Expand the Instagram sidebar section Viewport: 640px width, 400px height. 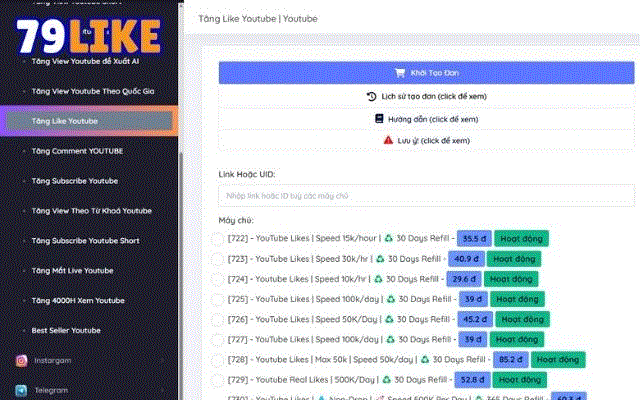coord(89,361)
